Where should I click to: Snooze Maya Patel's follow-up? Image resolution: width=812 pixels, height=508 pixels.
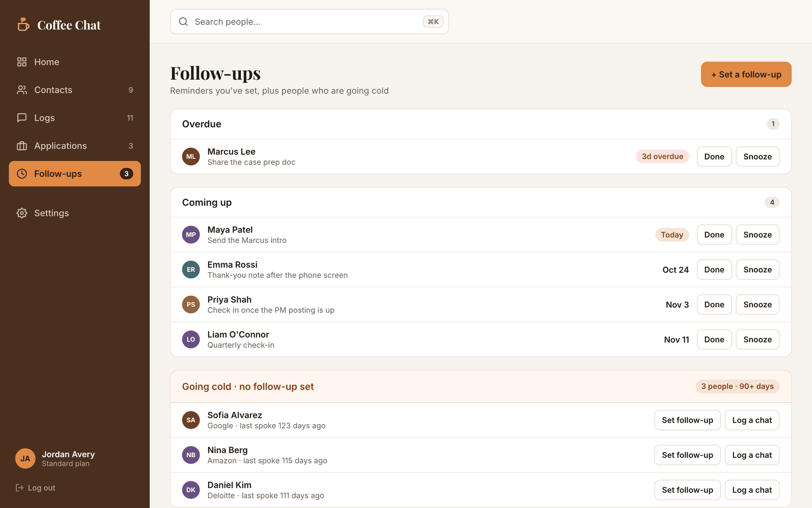(757, 235)
